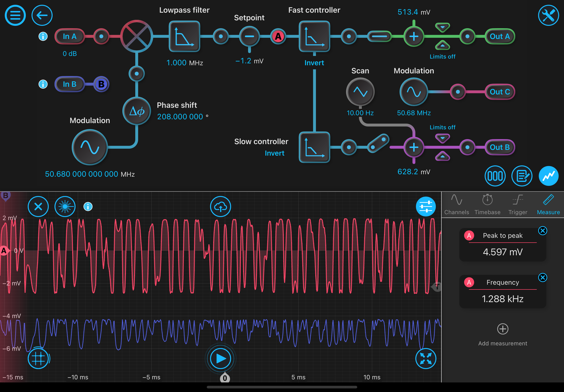Go back with the arrow button

[42, 15]
